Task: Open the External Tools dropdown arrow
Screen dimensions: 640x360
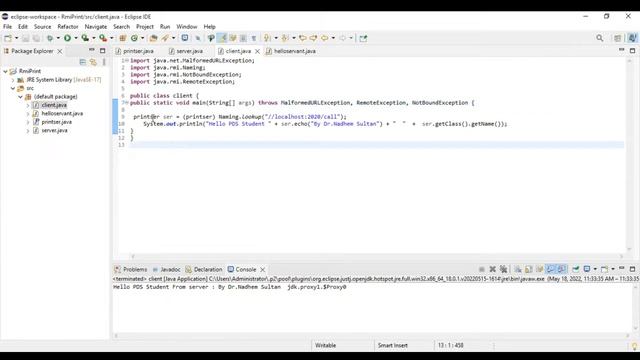Action: pos(111,38)
